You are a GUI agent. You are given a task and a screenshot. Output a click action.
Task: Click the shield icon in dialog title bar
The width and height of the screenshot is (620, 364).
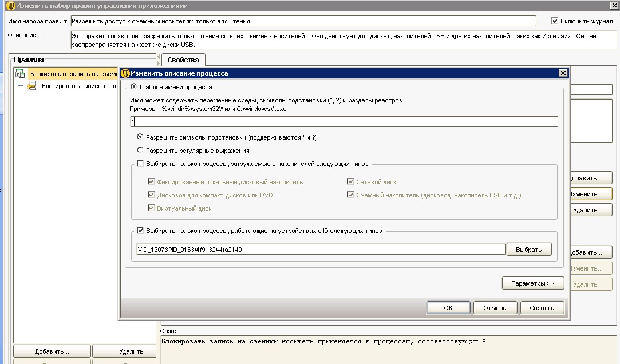(x=125, y=73)
